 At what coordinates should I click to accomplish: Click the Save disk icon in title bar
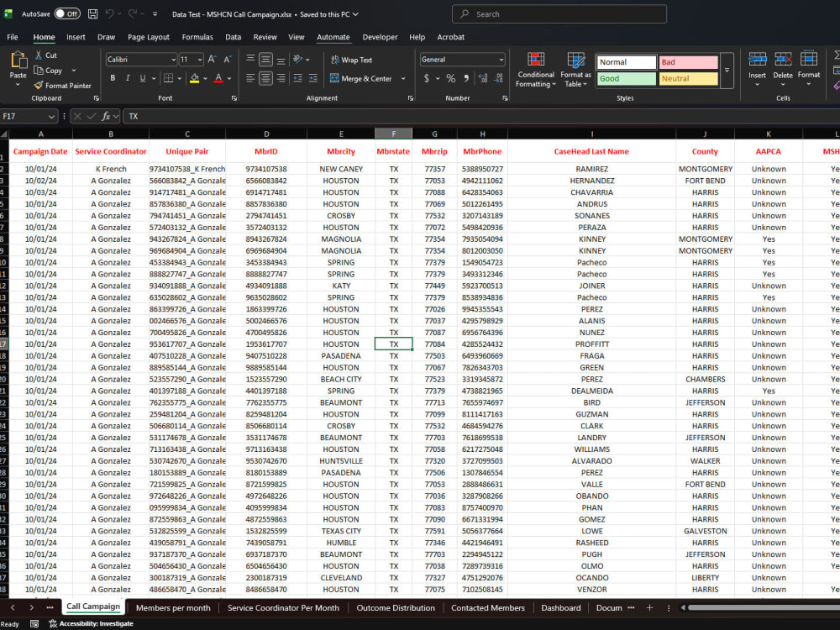[92, 14]
